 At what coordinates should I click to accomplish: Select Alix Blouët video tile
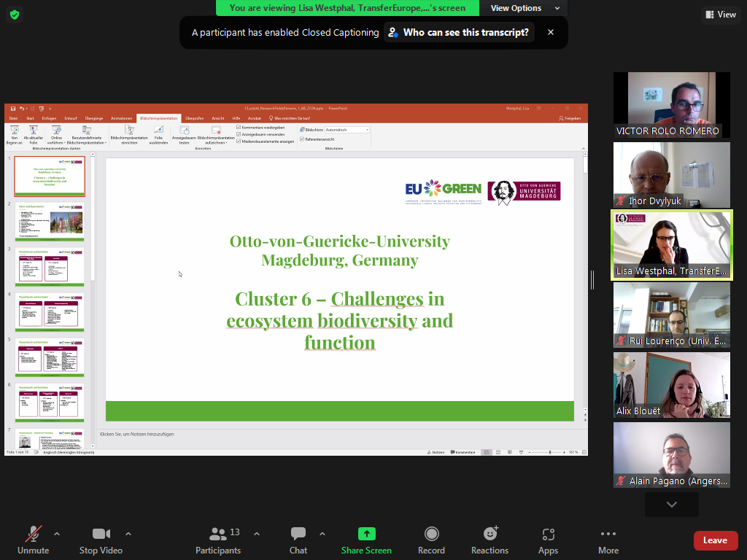[x=672, y=385]
